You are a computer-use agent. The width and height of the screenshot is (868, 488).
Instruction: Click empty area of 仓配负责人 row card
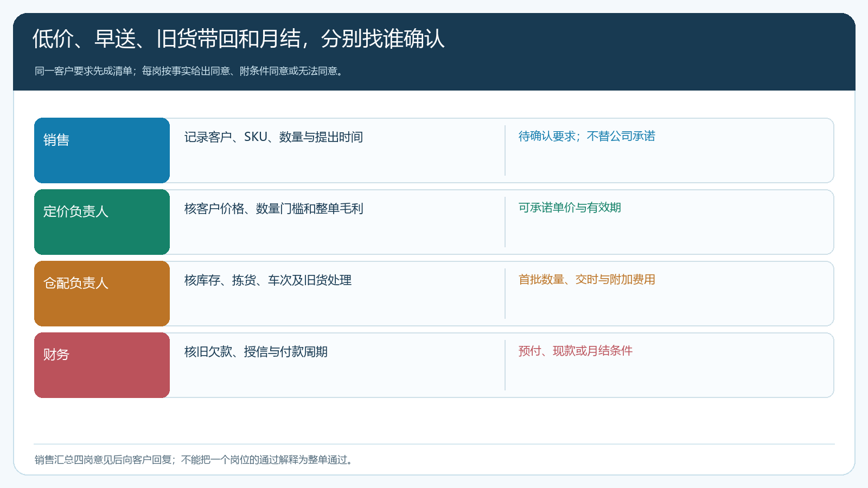[x=667, y=306]
